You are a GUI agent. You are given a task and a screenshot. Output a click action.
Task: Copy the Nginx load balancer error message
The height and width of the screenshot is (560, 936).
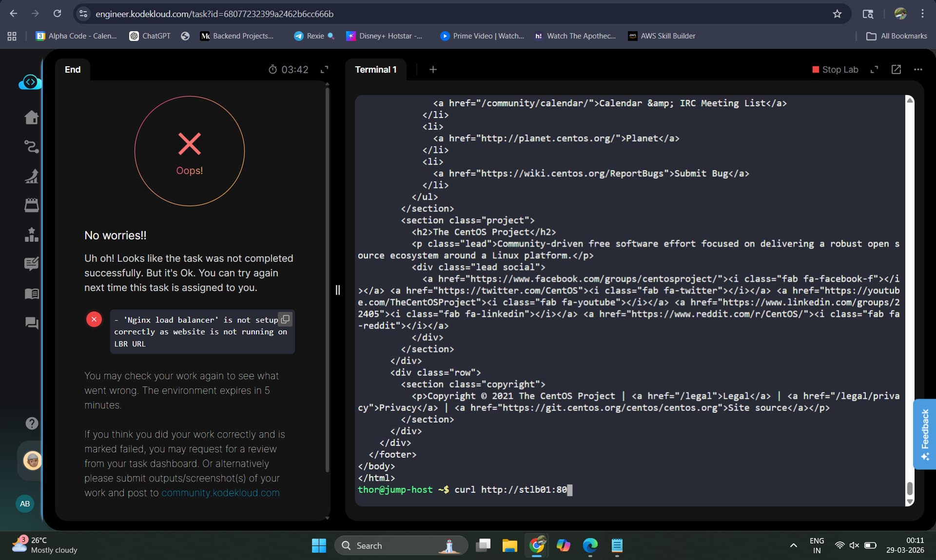[x=285, y=319]
